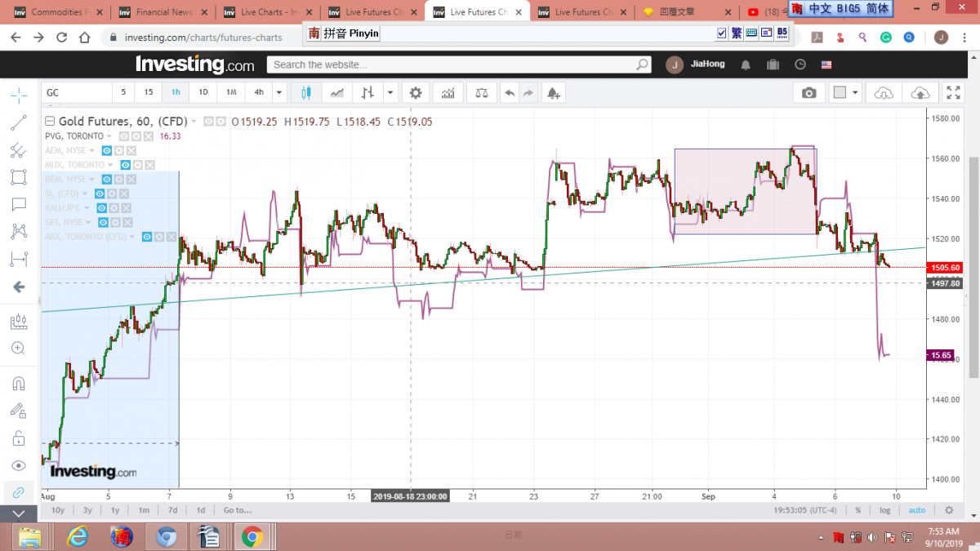Screen dimensions: 980x551
Task: Click the Go to... button
Action: [x=238, y=510]
